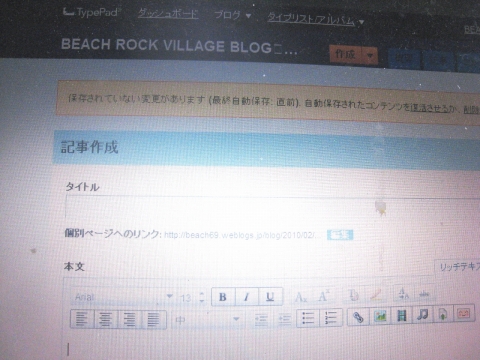The height and width of the screenshot is (360, 480).
Task: Toggle italic formatting with the I button
Action: click(x=246, y=296)
